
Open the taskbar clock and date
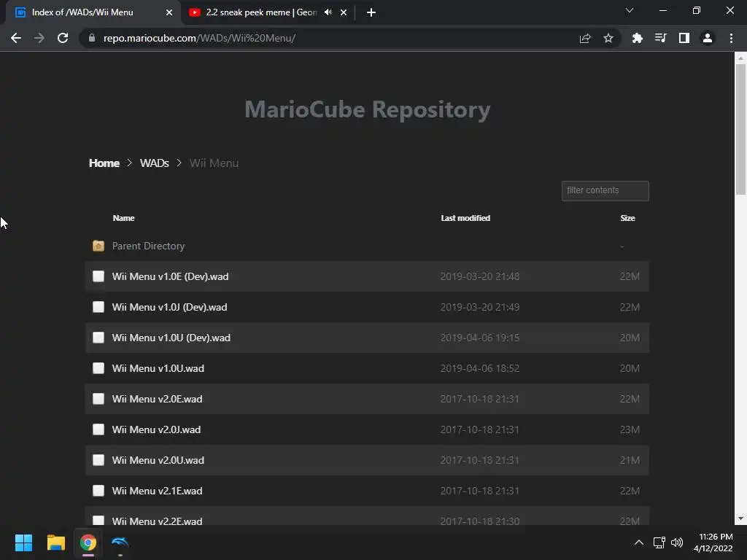pos(713,542)
